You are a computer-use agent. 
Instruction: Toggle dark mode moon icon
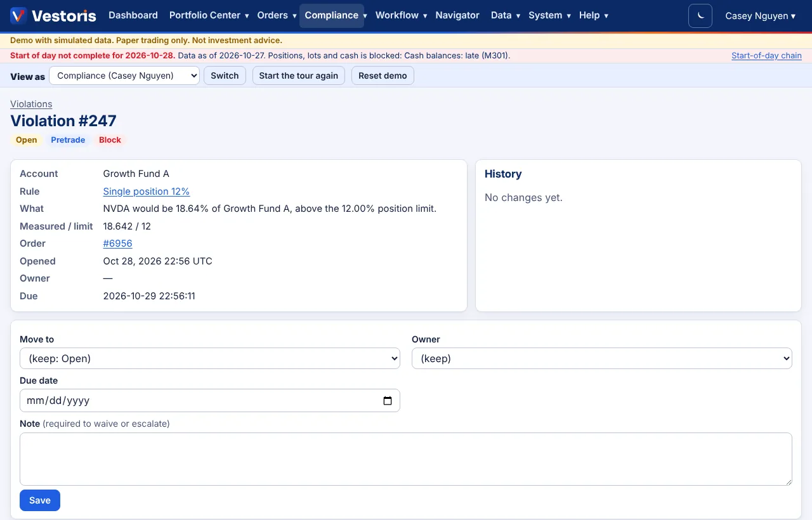click(x=700, y=16)
